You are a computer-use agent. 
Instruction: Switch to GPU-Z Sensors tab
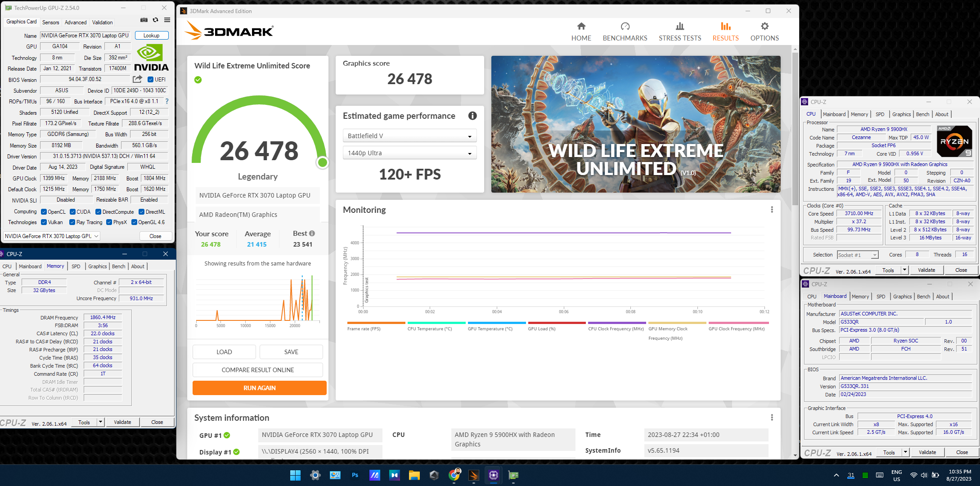(50, 22)
